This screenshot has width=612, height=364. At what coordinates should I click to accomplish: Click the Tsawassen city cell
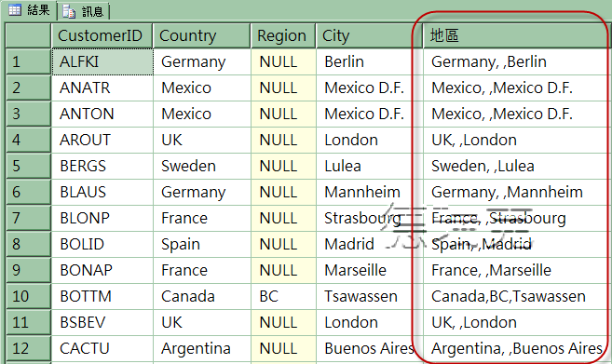point(369,296)
